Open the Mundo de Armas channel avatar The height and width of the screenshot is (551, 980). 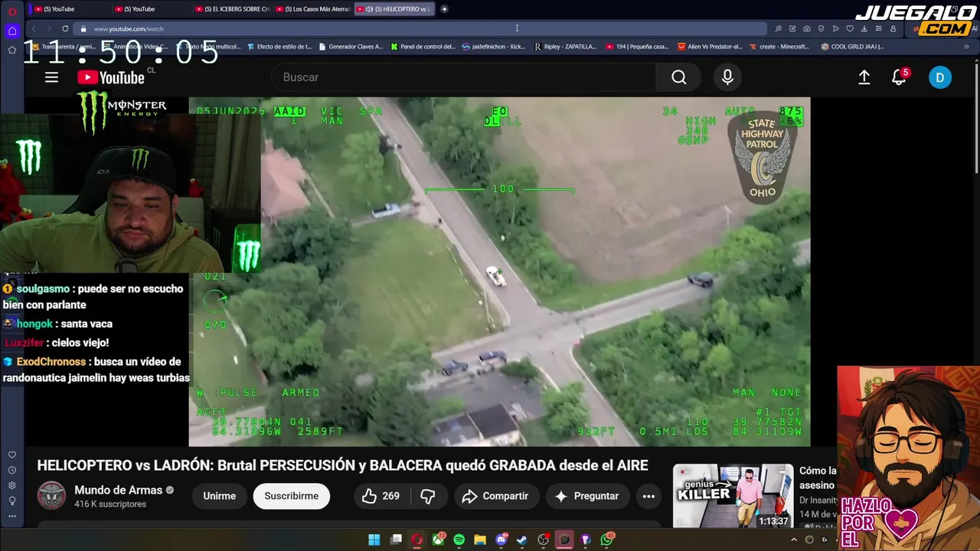pyautogui.click(x=52, y=495)
